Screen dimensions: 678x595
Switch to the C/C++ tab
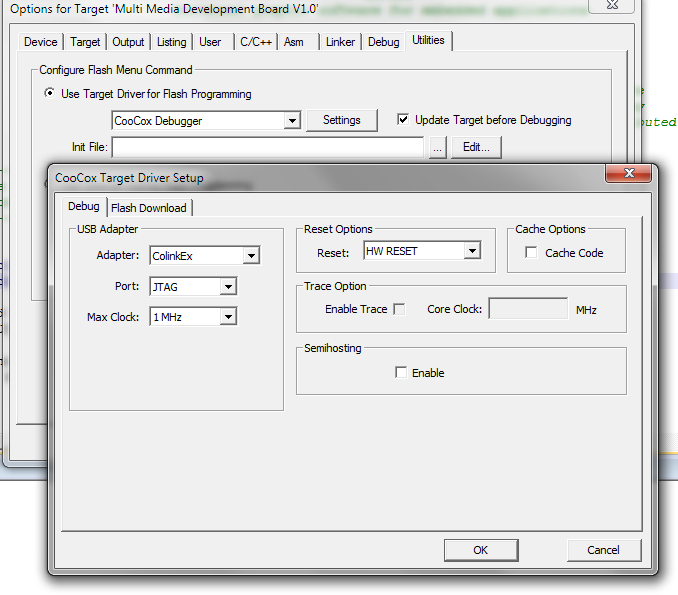coord(256,42)
